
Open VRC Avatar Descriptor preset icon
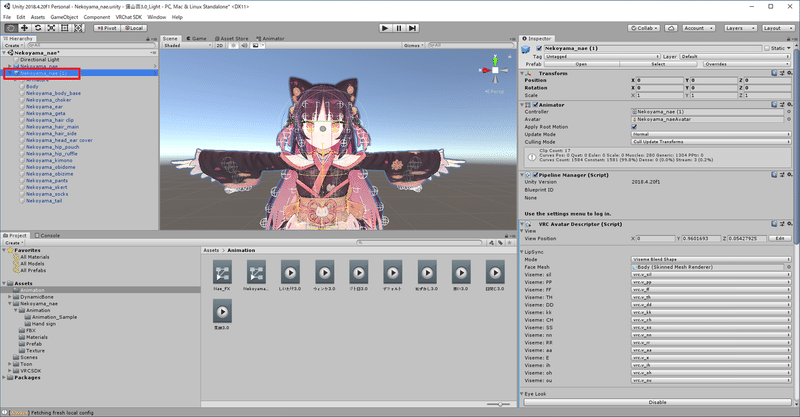782,224
